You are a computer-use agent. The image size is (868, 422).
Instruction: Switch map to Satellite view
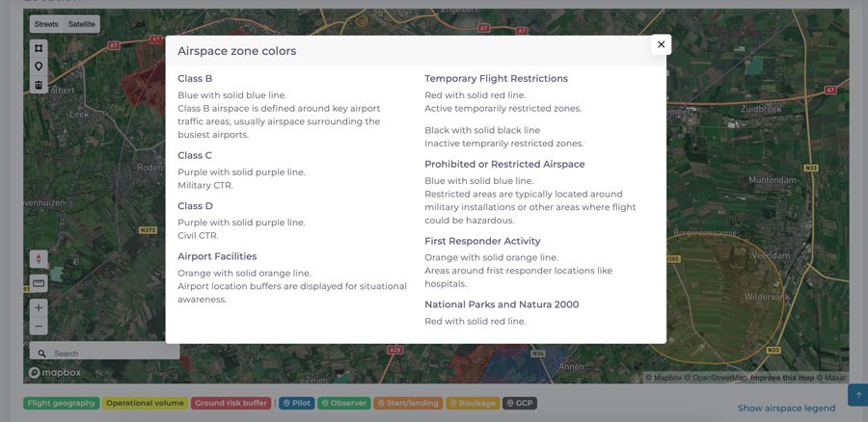click(82, 24)
